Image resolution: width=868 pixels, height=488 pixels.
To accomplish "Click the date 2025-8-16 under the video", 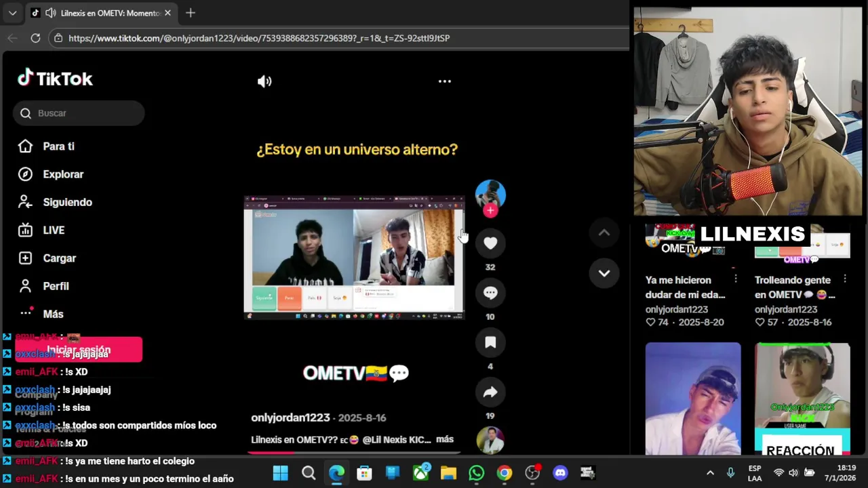I will click(x=362, y=418).
